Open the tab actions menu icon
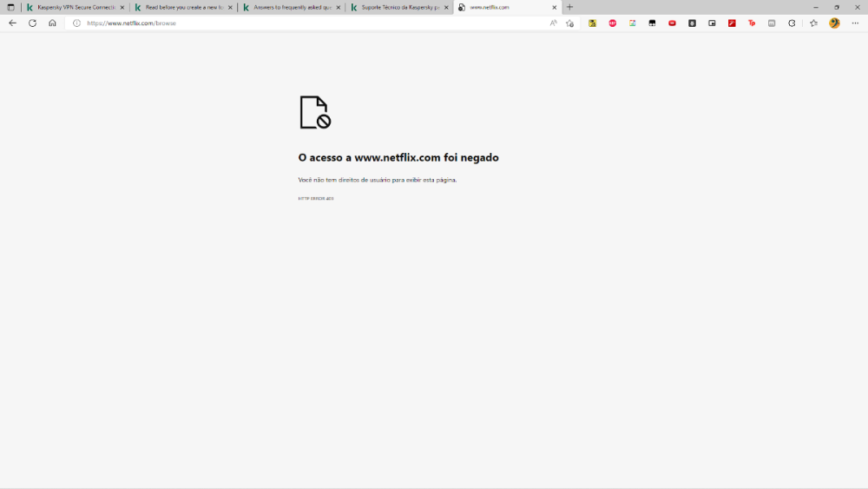This screenshot has width=868, height=489. pyautogui.click(x=10, y=7)
